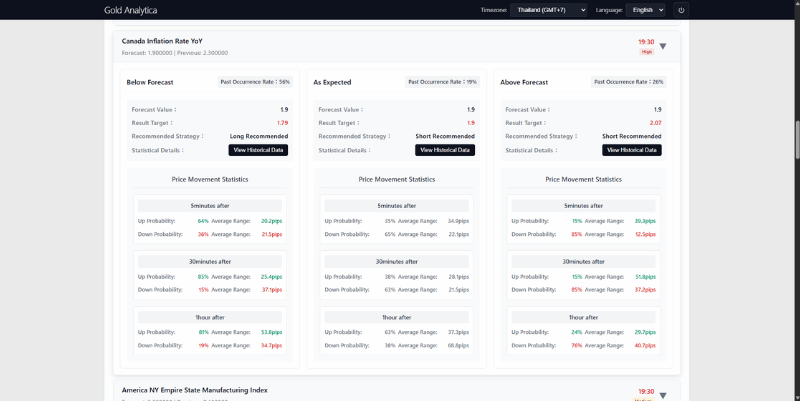Click Past Occurrence Rate 19% badge

[442, 82]
